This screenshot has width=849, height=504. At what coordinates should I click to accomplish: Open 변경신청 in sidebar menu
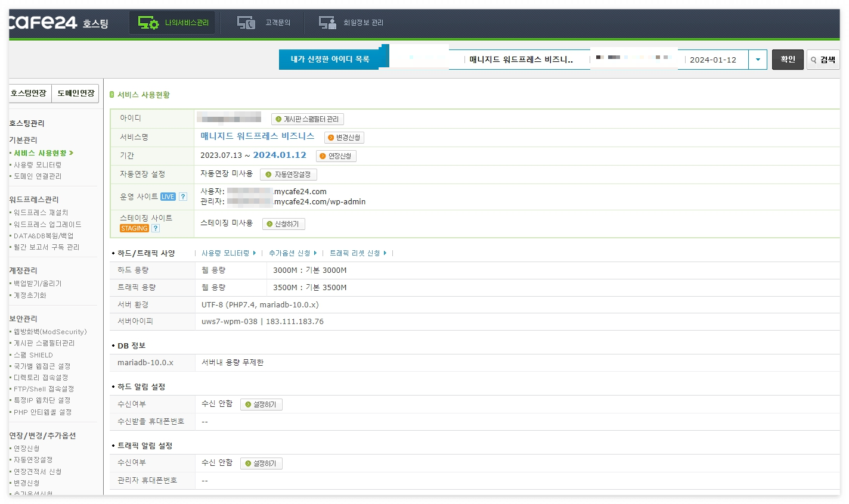point(27,483)
